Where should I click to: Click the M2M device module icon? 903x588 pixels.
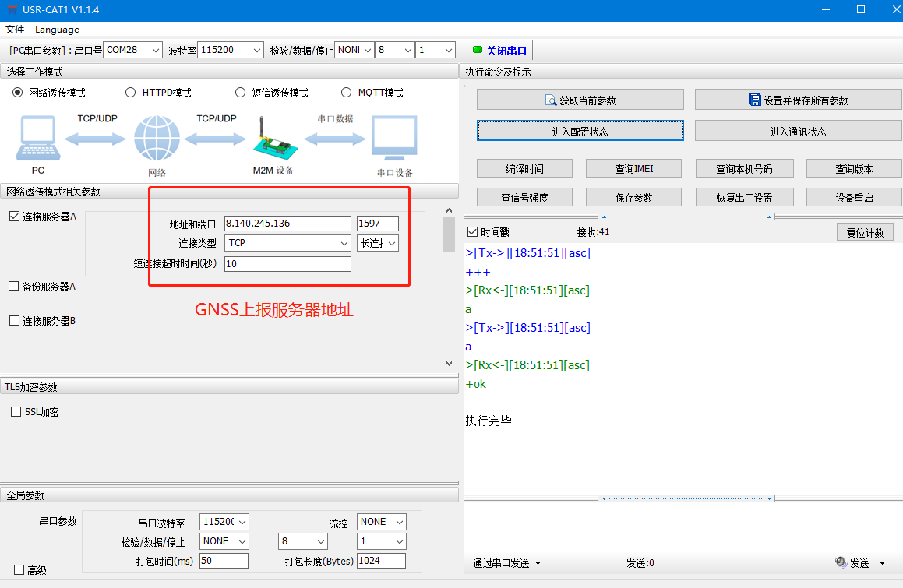coord(272,139)
